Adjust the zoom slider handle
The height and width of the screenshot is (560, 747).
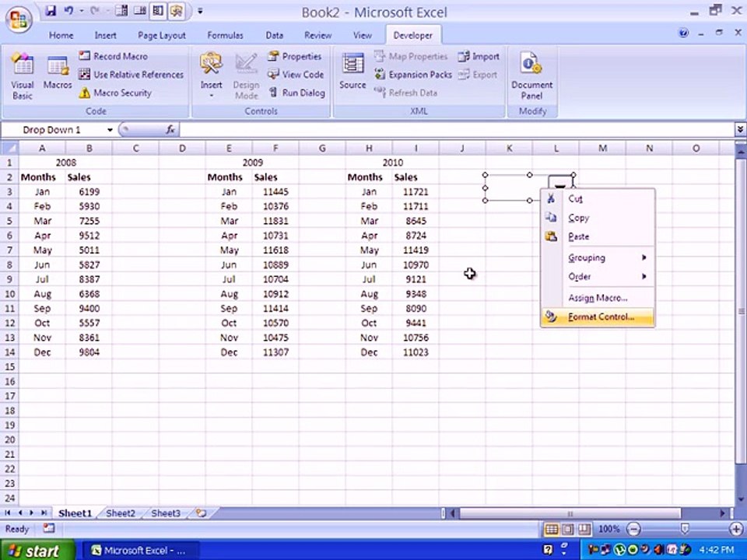point(685,529)
